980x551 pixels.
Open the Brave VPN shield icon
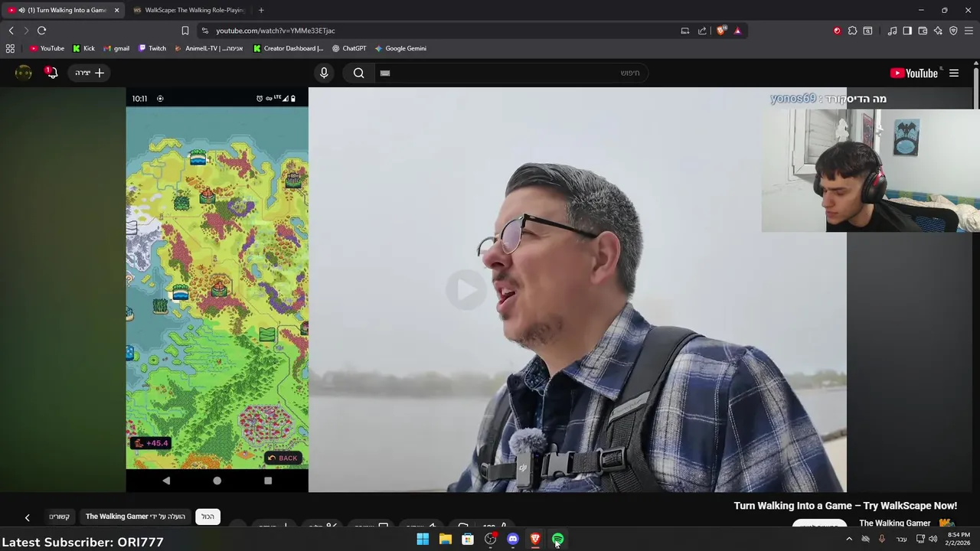click(953, 31)
